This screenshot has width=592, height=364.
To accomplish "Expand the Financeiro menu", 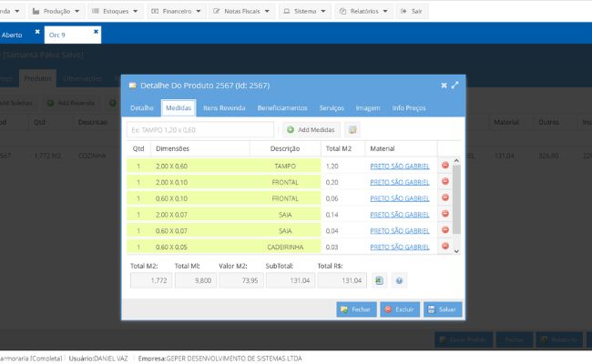I will (x=176, y=11).
